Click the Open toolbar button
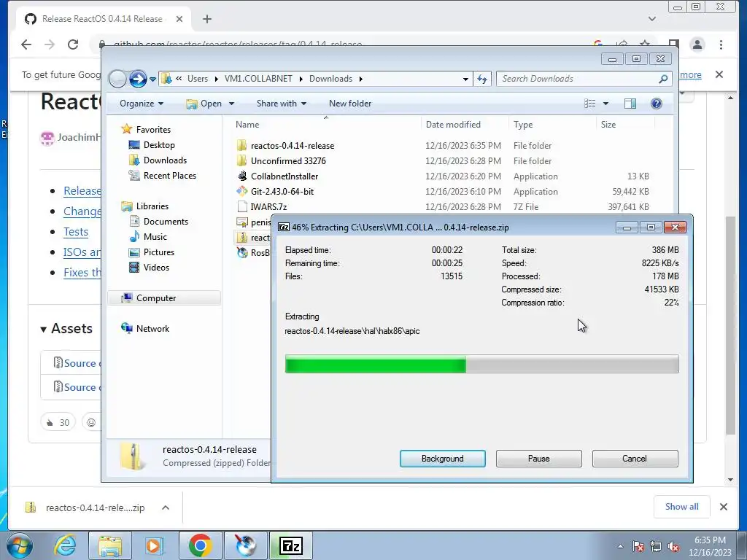Screen dimensions: 747x560 pos(204,104)
